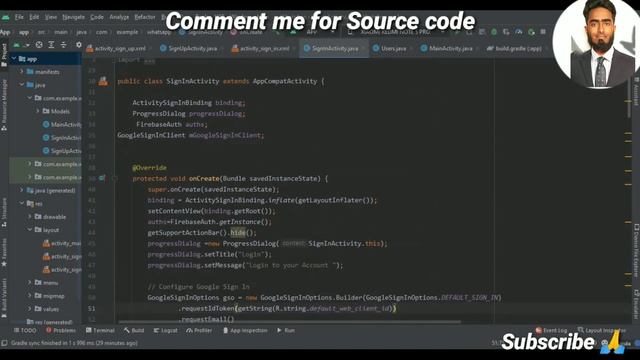
Task: Collapse the layout folder
Action: (30, 230)
